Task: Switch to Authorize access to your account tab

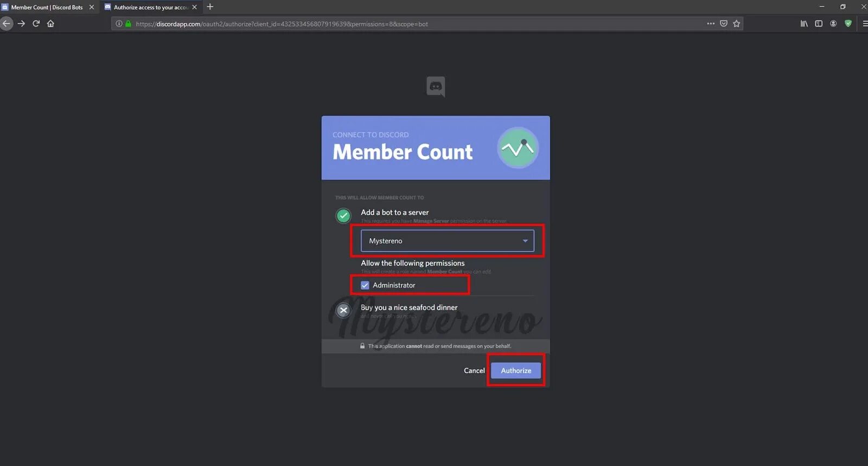Action: (x=151, y=7)
